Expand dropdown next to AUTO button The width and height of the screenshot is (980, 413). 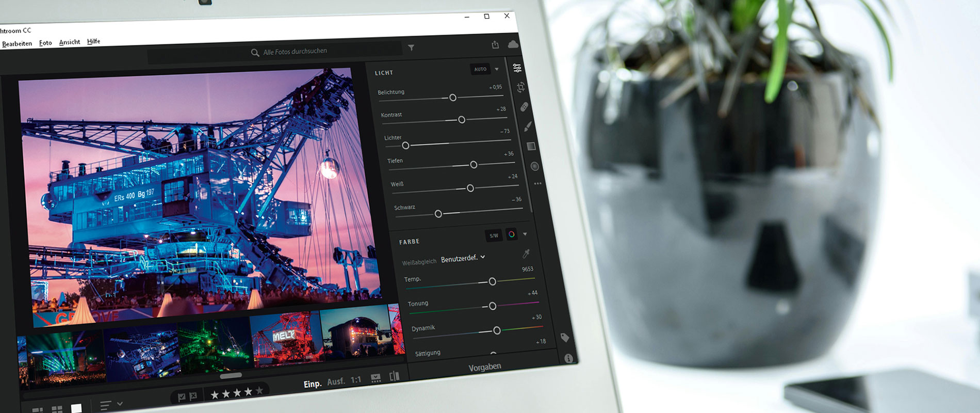497,69
